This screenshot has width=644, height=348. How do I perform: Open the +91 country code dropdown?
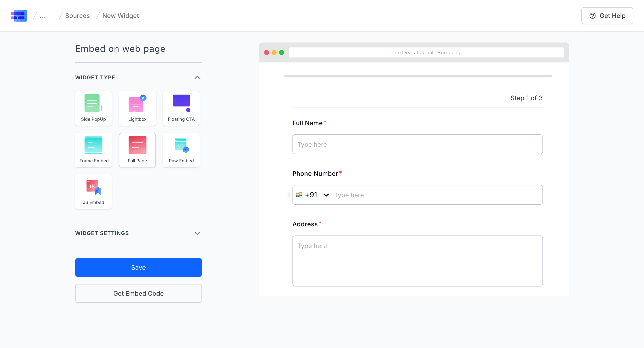[x=313, y=195]
